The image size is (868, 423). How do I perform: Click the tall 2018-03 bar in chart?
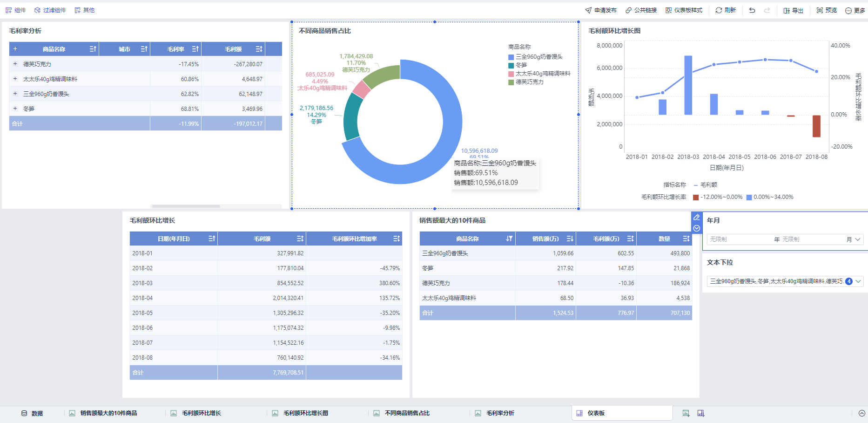pos(688,85)
